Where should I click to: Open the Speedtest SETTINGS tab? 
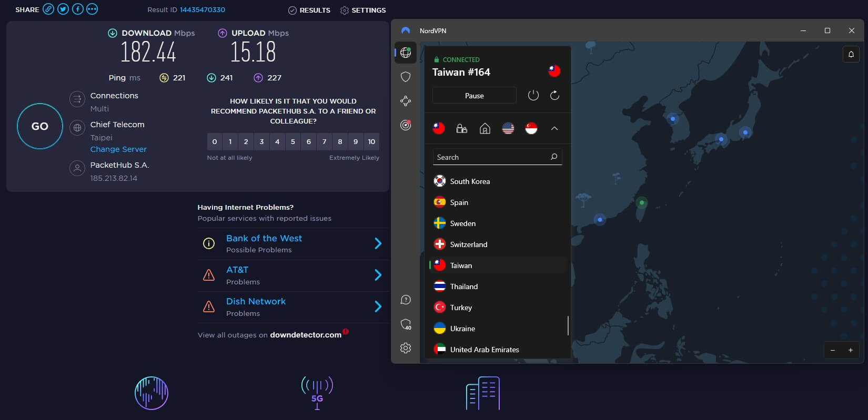363,10
